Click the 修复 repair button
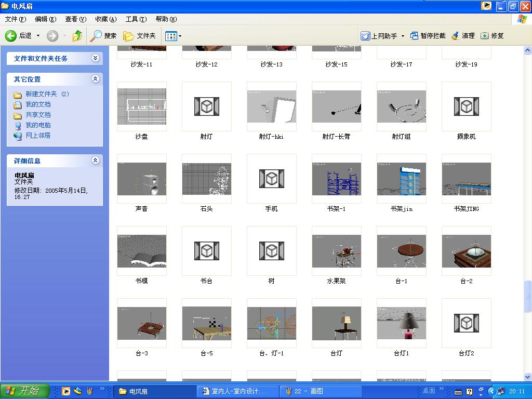The width and height of the screenshot is (532, 399). point(493,36)
